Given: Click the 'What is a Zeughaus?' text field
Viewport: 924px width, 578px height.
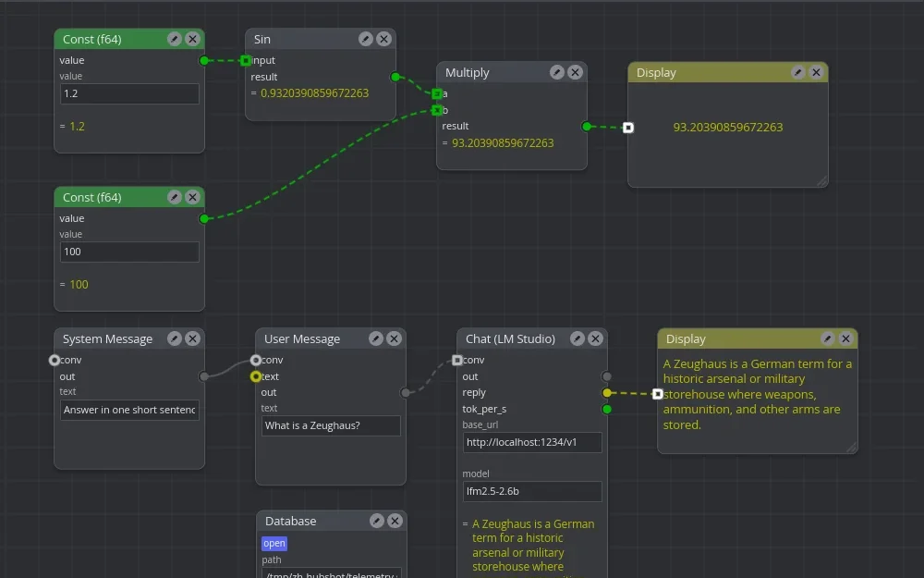Looking at the screenshot, I should [331, 425].
